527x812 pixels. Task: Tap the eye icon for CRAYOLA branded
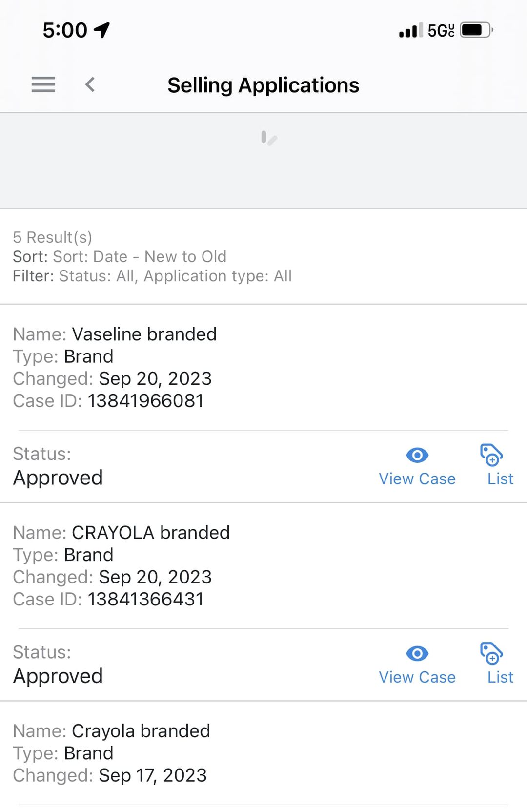pyautogui.click(x=417, y=653)
